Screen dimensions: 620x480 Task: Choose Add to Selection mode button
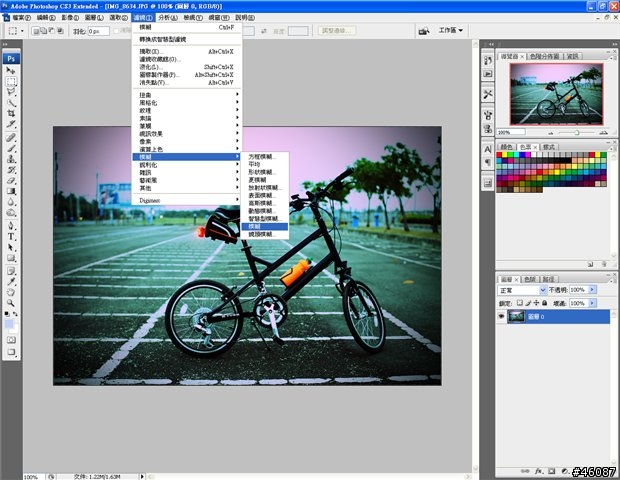(44, 31)
